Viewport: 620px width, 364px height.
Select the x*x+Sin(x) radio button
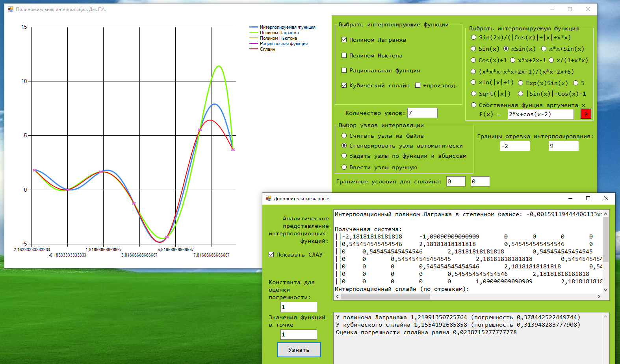tap(544, 49)
